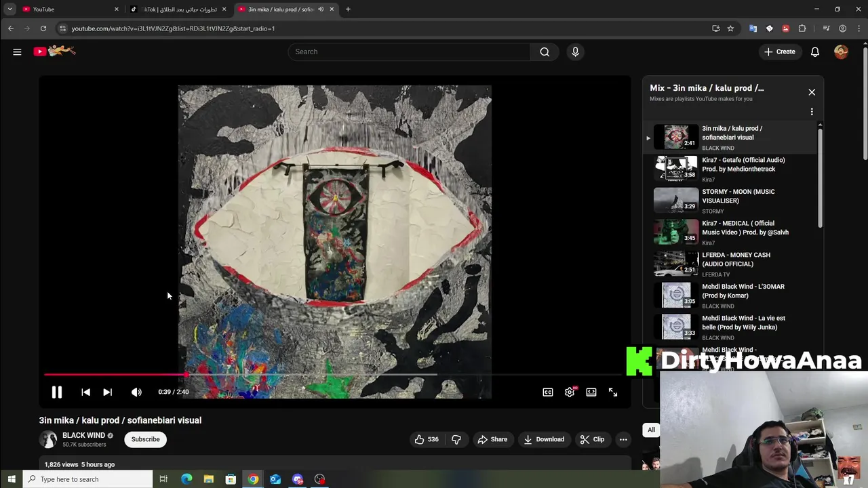Close the first YouTube tab
Screen dimensions: 868x488
pos(116,9)
